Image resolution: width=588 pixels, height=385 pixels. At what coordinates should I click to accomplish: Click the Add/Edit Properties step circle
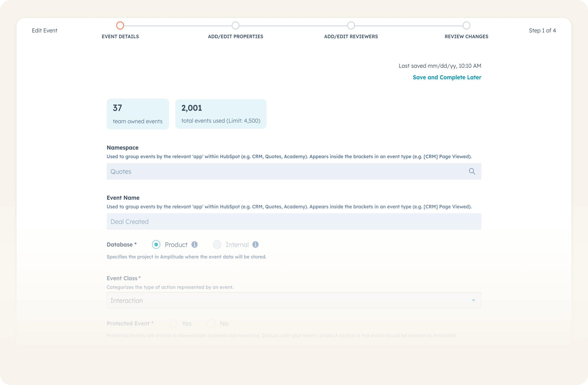[x=235, y=26]
